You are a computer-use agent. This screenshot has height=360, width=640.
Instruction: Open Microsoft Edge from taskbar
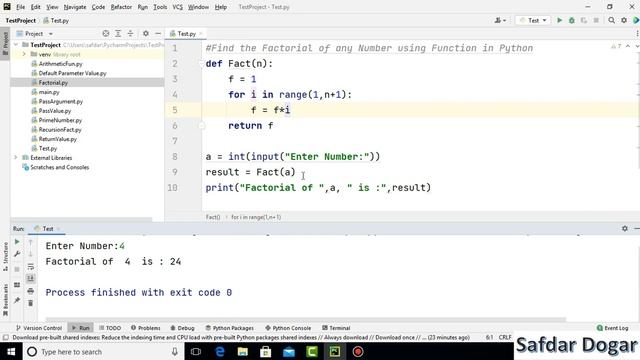220,351
